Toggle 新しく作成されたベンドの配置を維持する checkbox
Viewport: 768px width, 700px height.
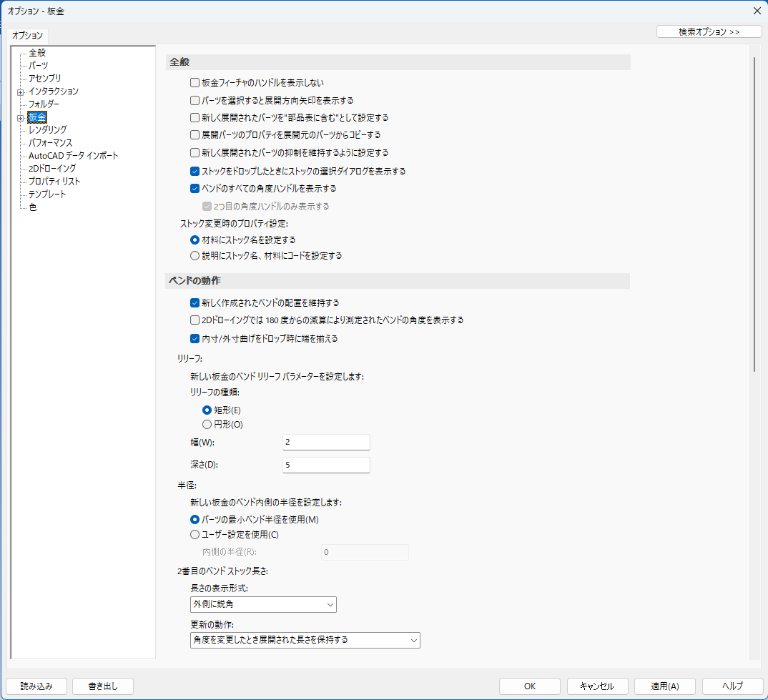(x=195, y=302)
